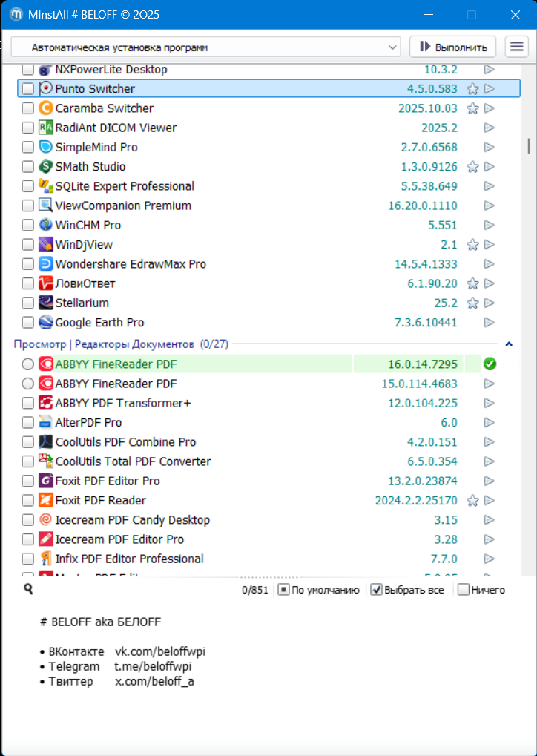Open the hamburger menu button
This screenshot has height=756, width=537.
[x=517, y=47]
